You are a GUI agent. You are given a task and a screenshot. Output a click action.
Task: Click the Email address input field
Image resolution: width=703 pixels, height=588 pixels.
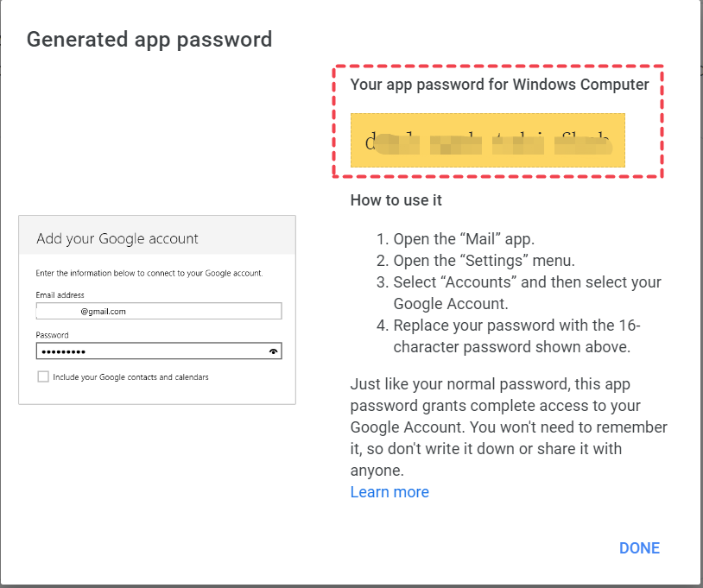click(x=159, y=311)
